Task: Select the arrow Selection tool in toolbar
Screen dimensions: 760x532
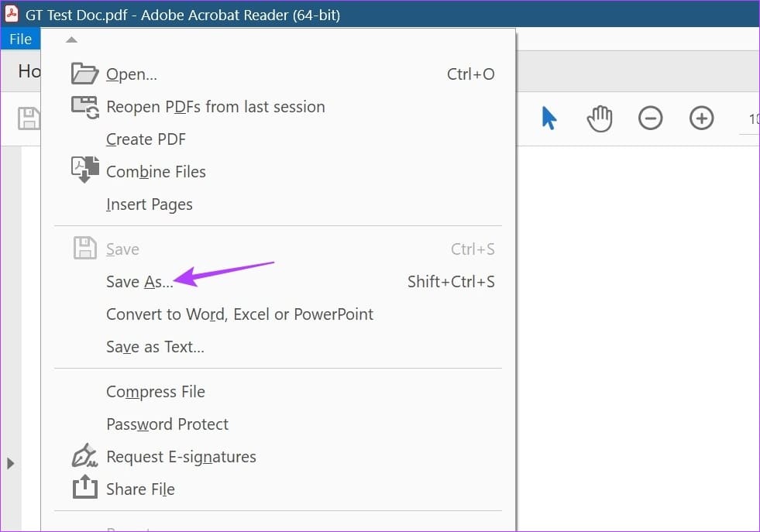Action: 549,118
